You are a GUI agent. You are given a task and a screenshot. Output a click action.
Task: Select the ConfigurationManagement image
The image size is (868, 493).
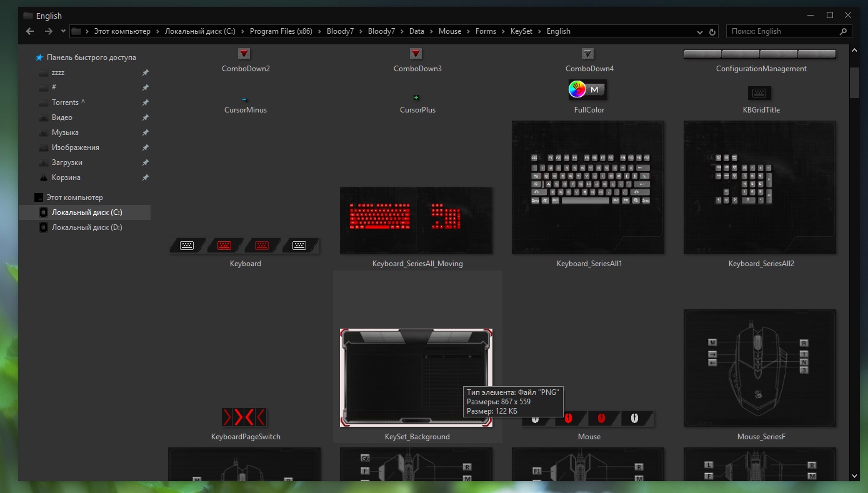[x=760, y=54]
